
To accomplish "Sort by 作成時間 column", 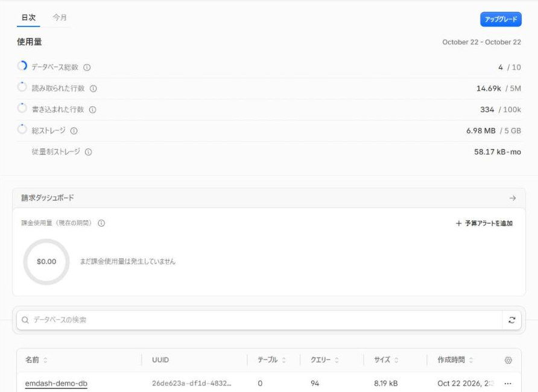I will coord(455,360).
